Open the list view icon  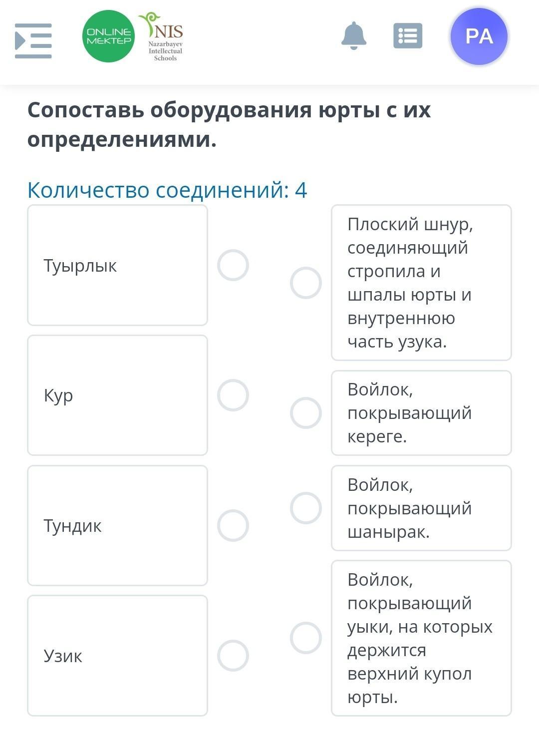point(408,36)
